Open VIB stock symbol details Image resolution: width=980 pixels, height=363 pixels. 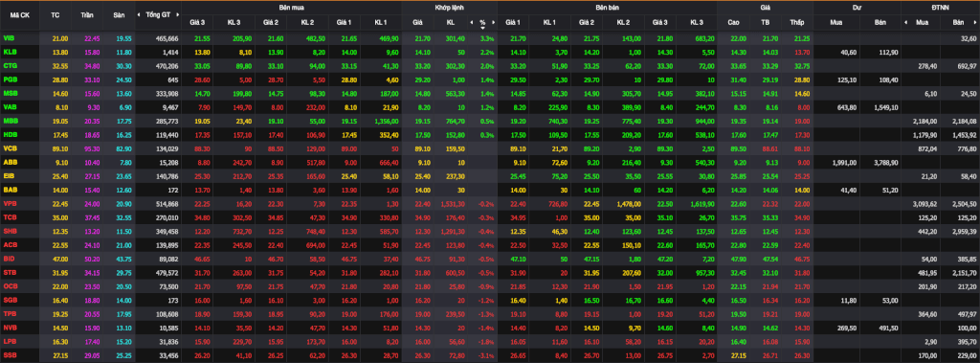coord(9,38)
